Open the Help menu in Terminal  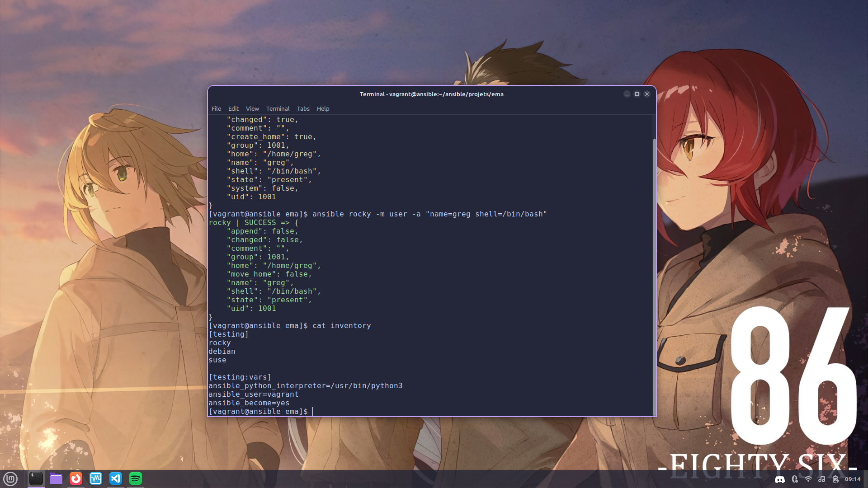pyautogui.click(x=323, y=108)
